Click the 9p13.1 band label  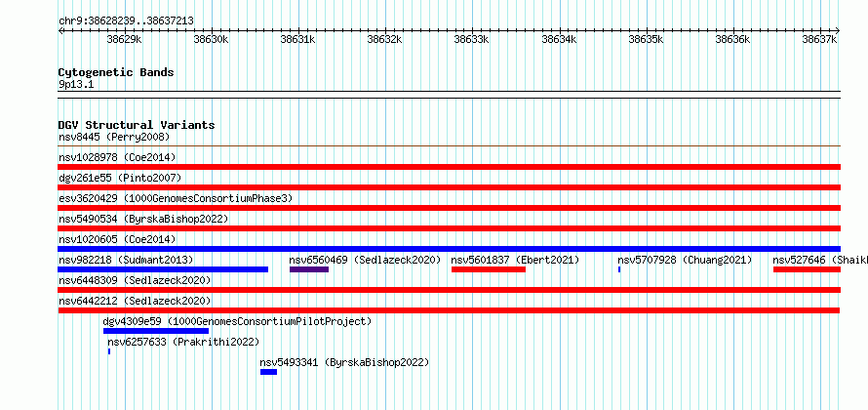76,85
